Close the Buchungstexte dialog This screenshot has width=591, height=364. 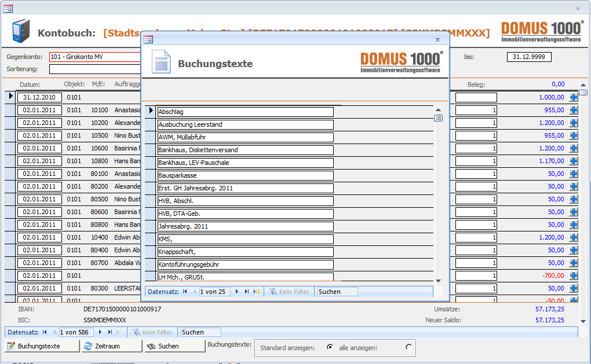(437, 39)
